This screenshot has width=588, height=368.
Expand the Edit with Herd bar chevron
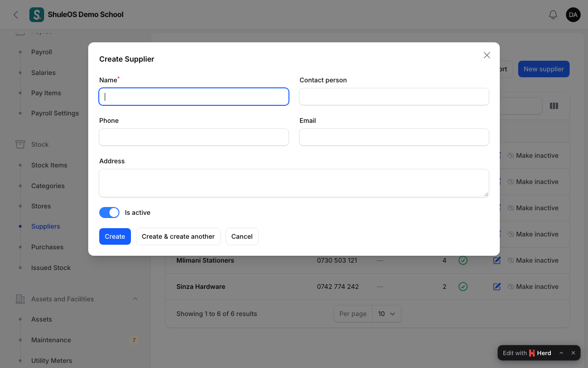coord(561,353)
